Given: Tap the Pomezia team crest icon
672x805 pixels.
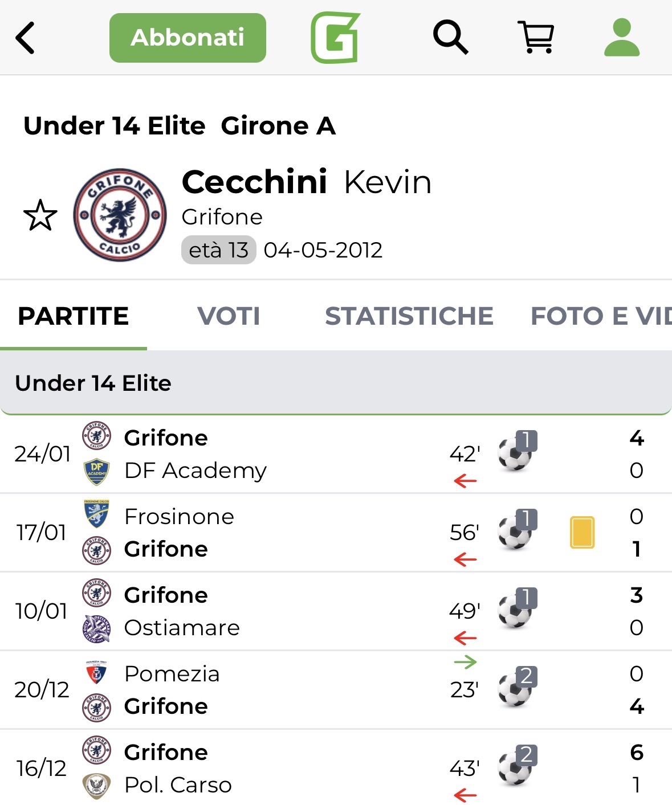Looking at the screenshot, I should 96,674.
